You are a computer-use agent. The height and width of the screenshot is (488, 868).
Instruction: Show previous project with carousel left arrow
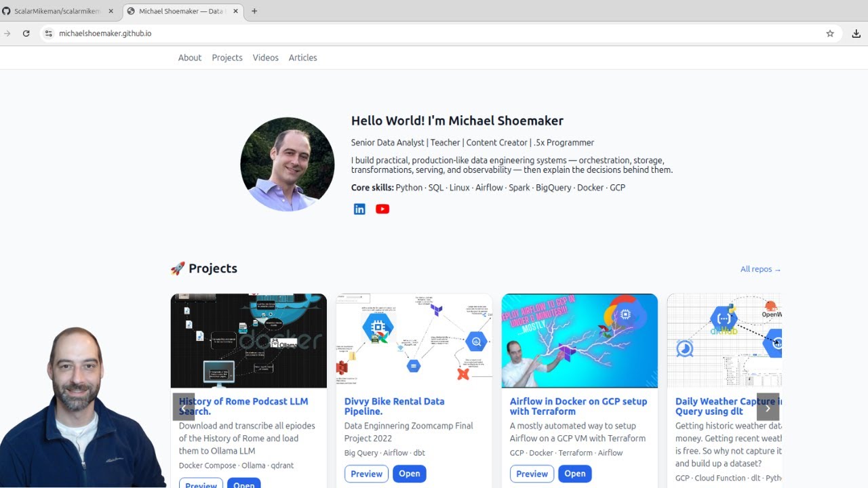pyautogui.click(x=183, y=407)
